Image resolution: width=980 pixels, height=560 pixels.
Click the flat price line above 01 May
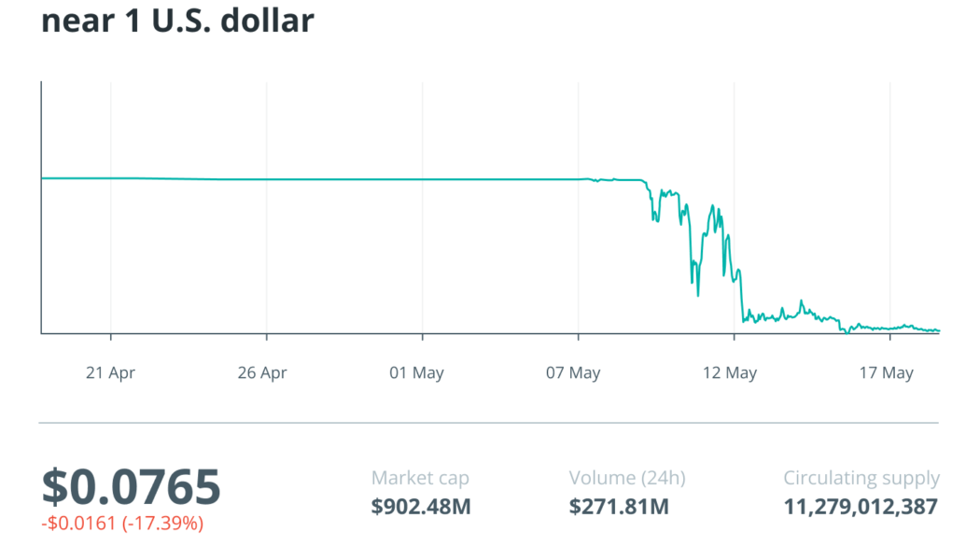click(422, 179)
